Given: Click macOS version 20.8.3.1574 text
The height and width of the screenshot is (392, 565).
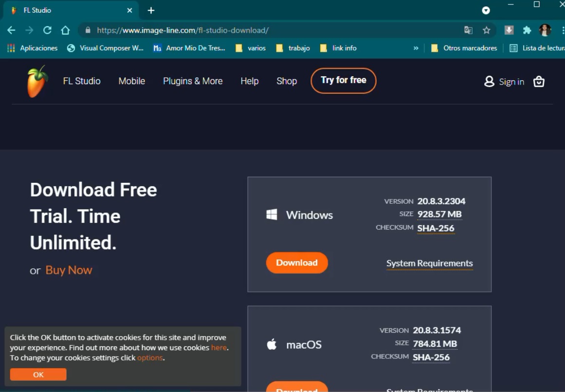Looking at the screenshot, I should pyautogui.click(x=437, y=330).
